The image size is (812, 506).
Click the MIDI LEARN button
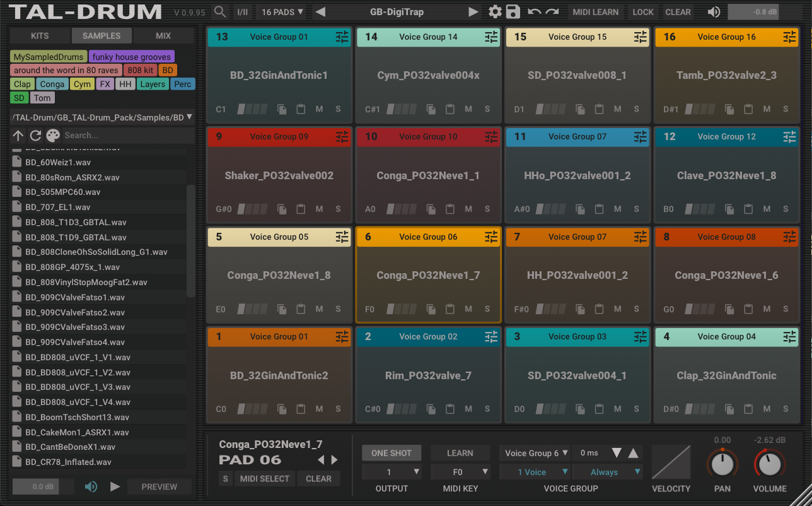click(595, 12)
